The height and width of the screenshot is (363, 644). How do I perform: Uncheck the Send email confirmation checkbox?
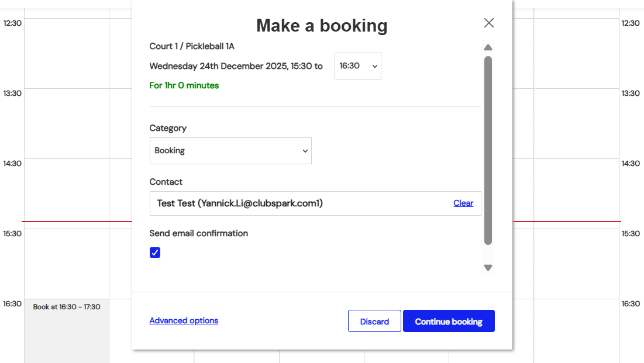[155, 253]
